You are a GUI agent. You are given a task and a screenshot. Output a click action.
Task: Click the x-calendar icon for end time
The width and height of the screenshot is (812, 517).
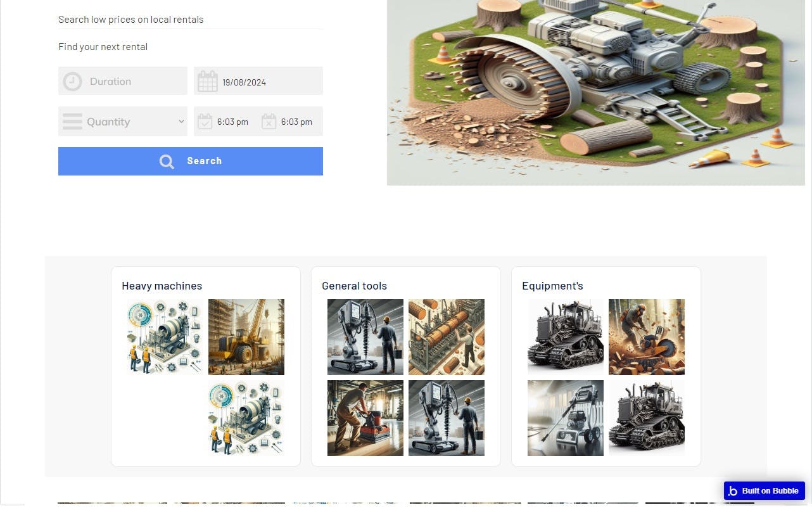tap(269, 121)
